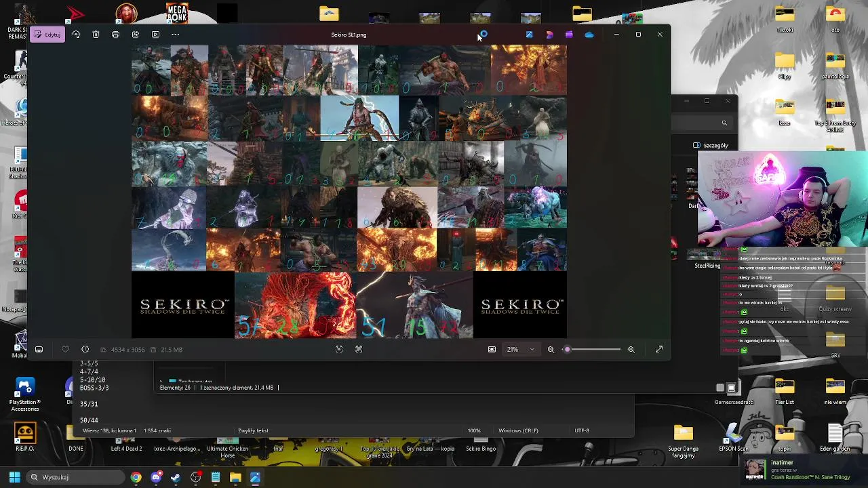Open EPSON Scan desktop shortcut
The width and height of the screenshot is (868, 488).
(733, 437)
